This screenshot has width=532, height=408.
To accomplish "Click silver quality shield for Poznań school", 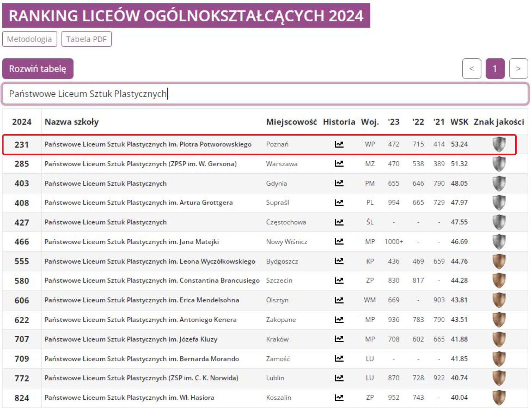I will point(499,144).
